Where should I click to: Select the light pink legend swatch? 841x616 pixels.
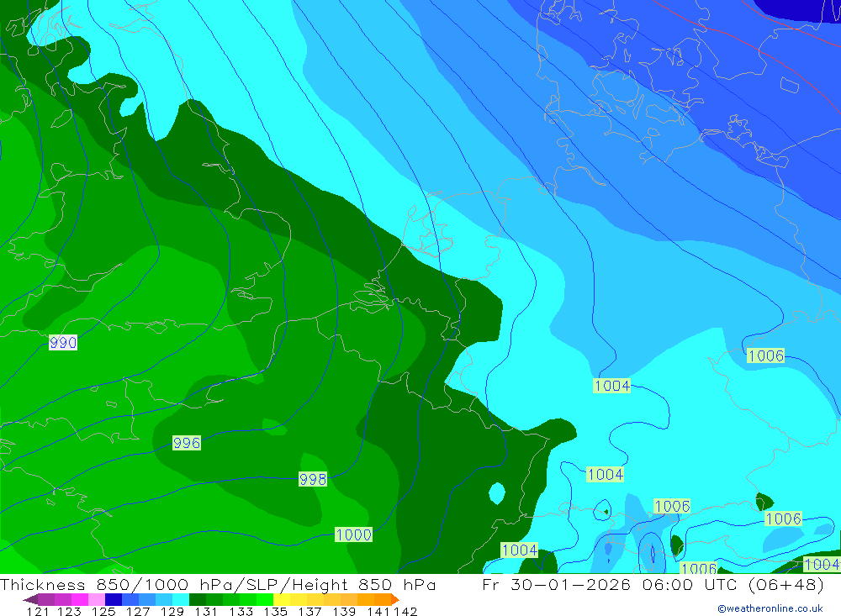pyautogui.click(x=95, y=599)
